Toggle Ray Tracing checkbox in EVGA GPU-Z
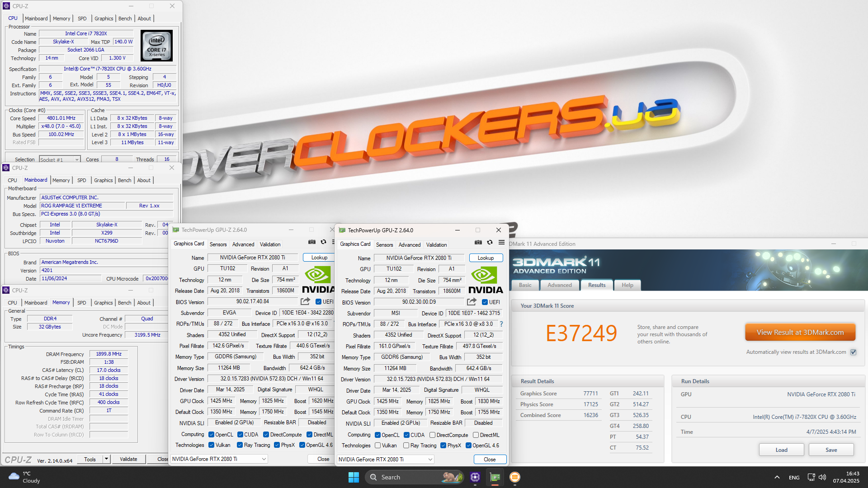This screenshot has height=488, width=868. coord(240,445)
